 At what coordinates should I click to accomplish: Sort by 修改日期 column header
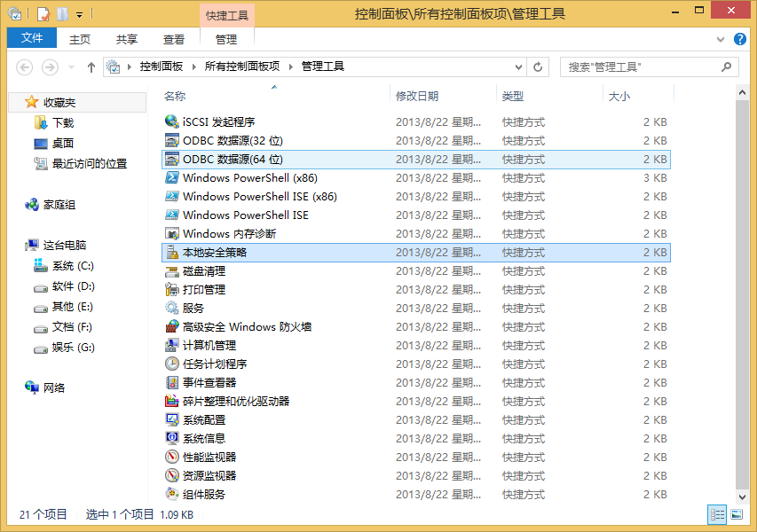[416, 96]
